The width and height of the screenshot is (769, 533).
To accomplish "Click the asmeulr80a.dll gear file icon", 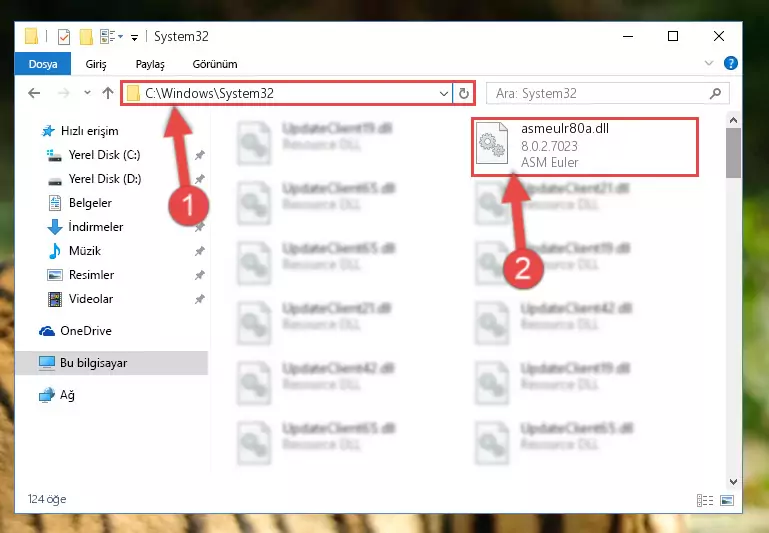I will (492, 144).
